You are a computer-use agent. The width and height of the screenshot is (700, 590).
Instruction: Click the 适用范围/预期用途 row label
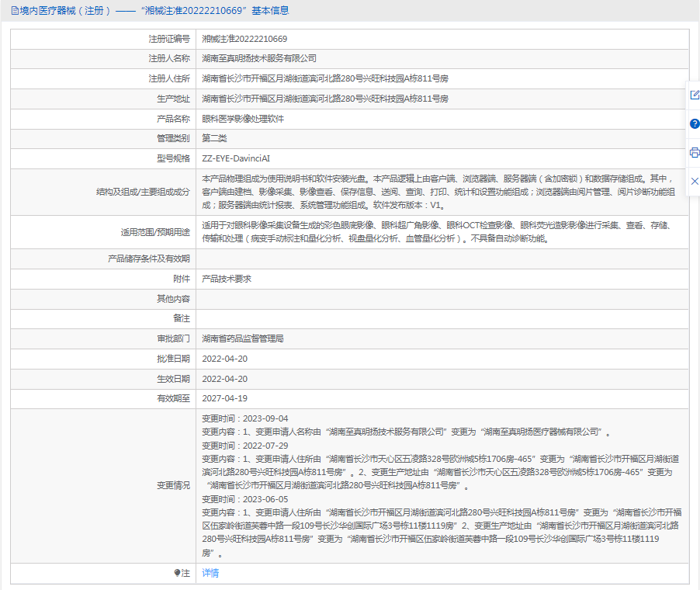coord(155,232)
